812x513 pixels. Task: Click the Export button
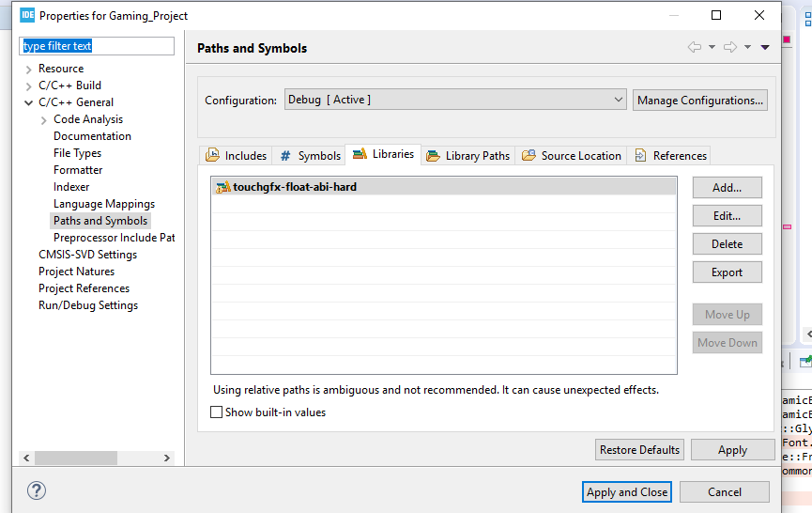(x=728, y=272)
